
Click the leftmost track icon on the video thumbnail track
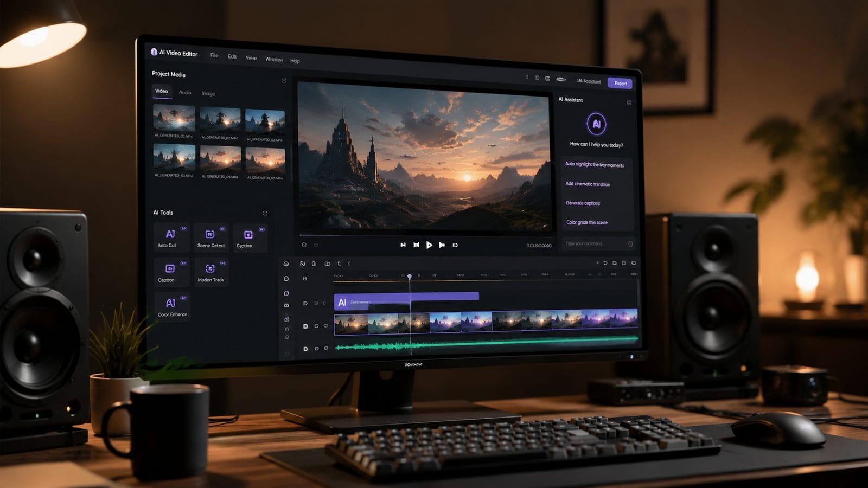pyautogui.click(x=305, y=326)
